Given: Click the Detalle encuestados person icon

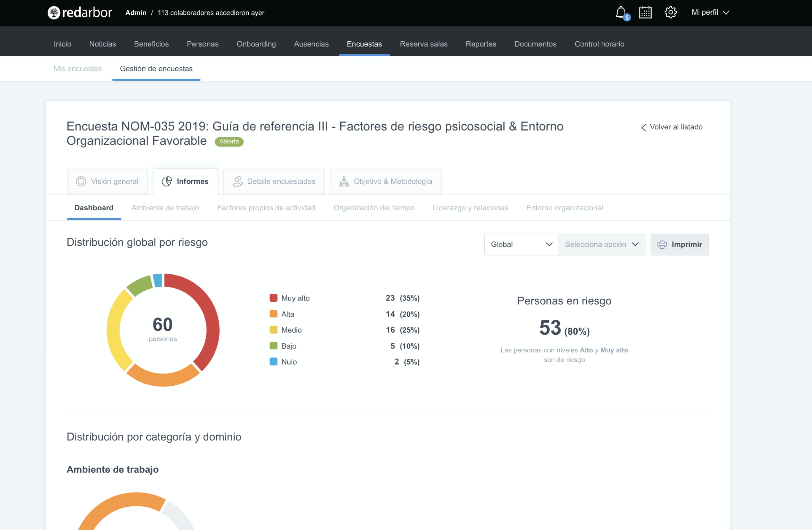Looking at the screenshot, I should pos(238,182).
